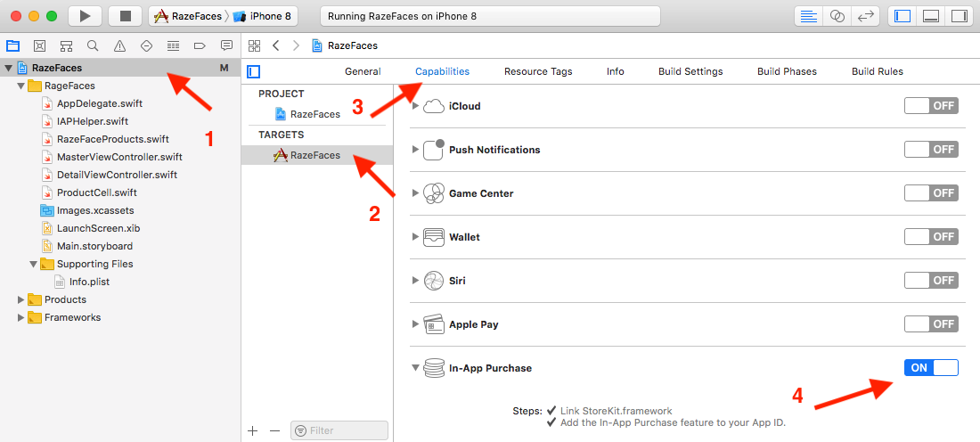Open the Symbol navigator
Viewport: 980px width, 442px height.
click(66, 45)
